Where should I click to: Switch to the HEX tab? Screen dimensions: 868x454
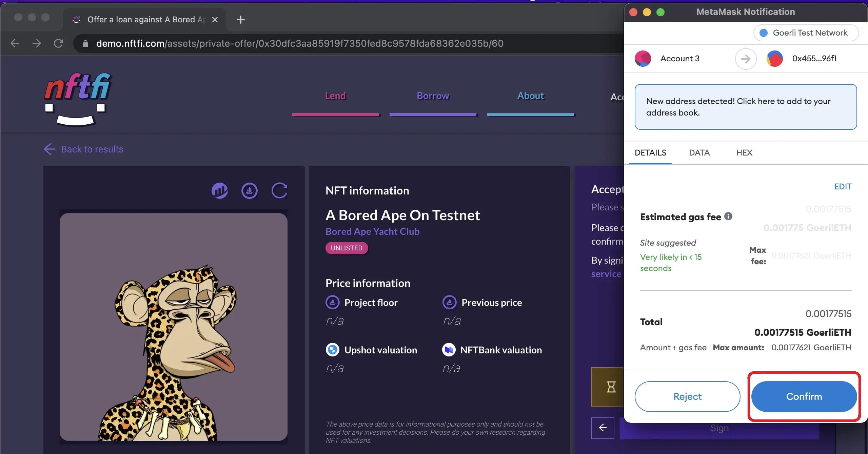pyautogui.click(x=744, y=153)
